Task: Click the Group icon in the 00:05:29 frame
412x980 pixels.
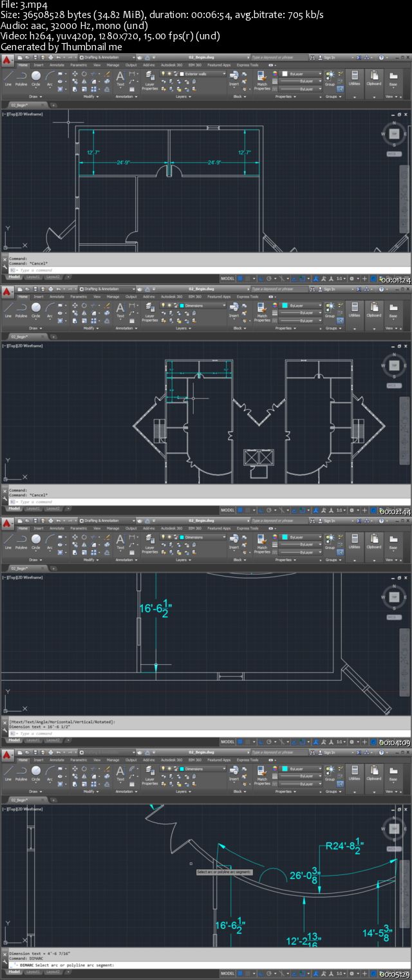Action: (330, 774)
